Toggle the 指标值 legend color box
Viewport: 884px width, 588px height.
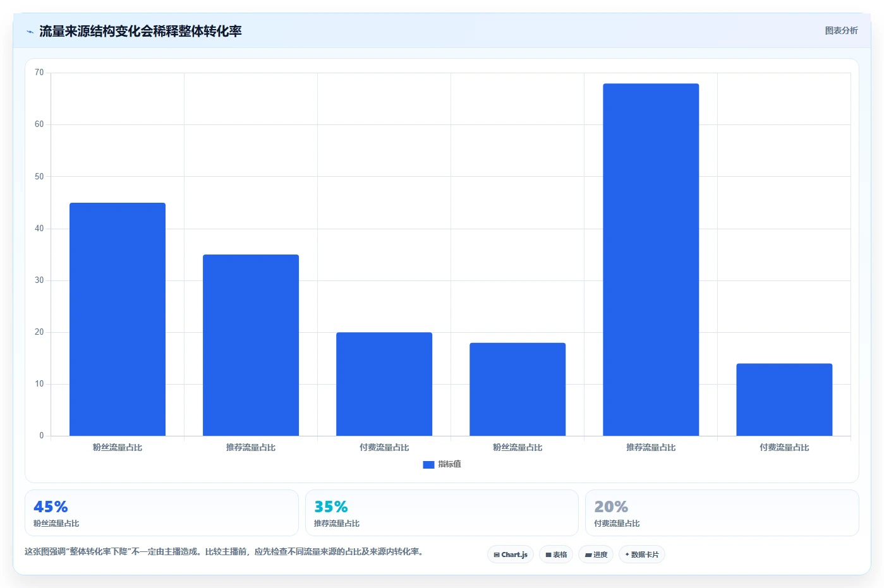tap(428, 464)
